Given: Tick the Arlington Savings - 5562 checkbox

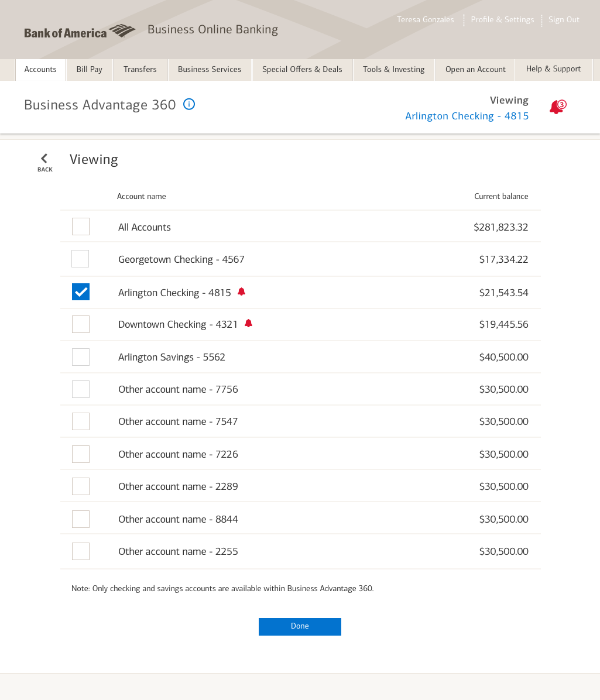Looking at the screenshot, I should coord(81,357).
